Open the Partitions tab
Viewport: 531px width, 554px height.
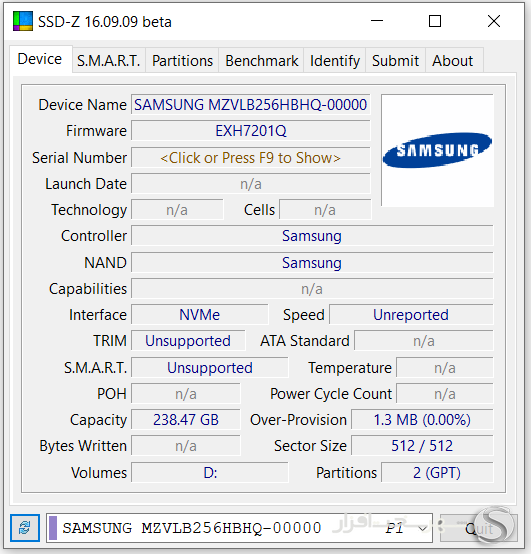coord(182,60)
